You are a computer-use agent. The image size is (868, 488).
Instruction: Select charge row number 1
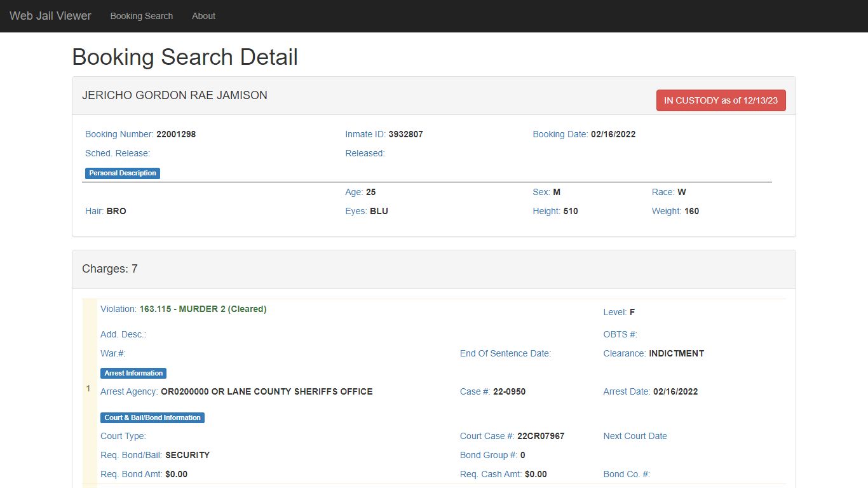(88, 388)
